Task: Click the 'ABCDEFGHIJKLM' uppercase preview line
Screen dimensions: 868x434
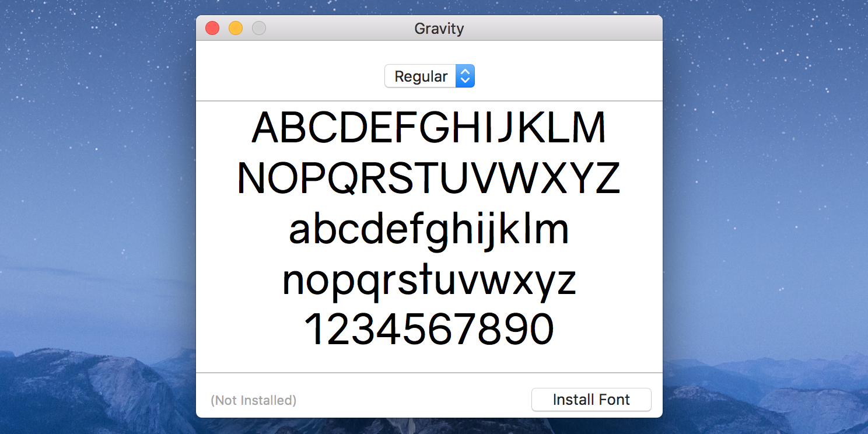Action: (x=429, y=127)
